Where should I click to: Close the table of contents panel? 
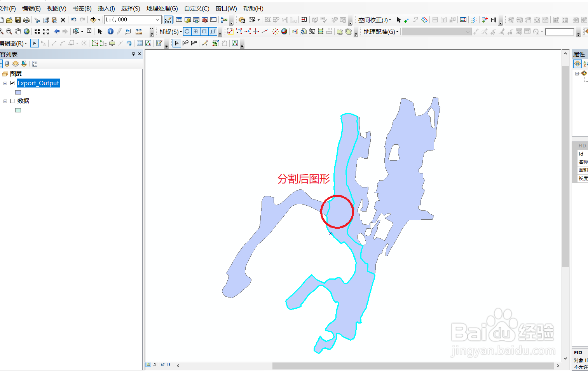(140, 54)
